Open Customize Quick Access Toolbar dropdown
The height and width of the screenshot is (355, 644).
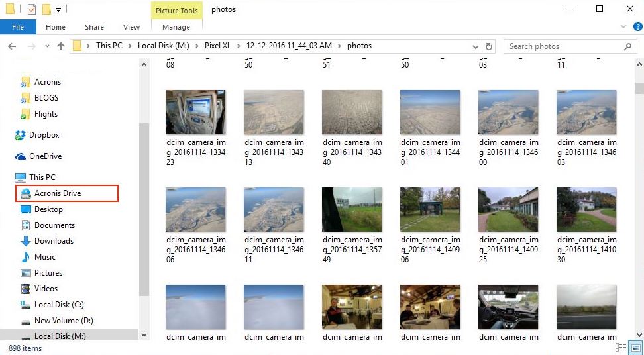59,9
